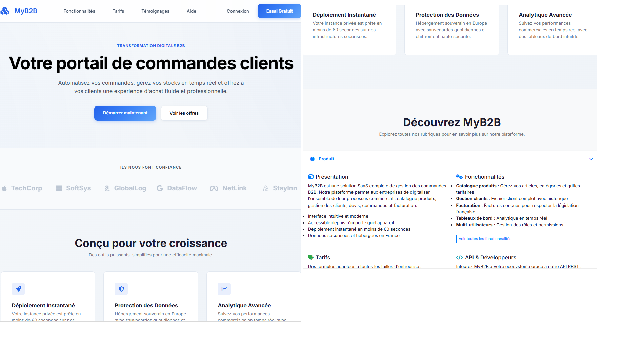Collapse the Produit section with the chevron
Screen dimensions: 644x349
click(x=591, y=159)
